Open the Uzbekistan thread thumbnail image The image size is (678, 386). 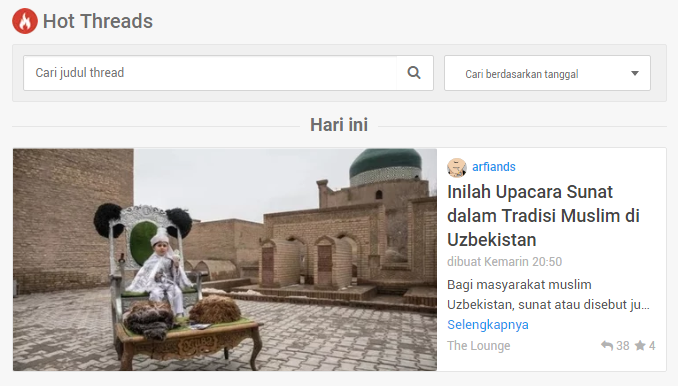225,259
